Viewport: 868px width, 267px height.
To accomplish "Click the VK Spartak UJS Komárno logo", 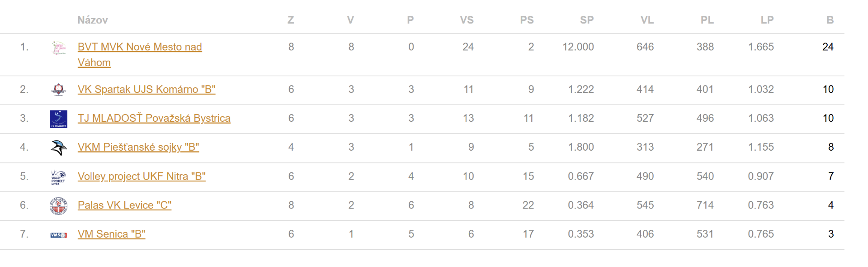I will [x=59, y=90].
